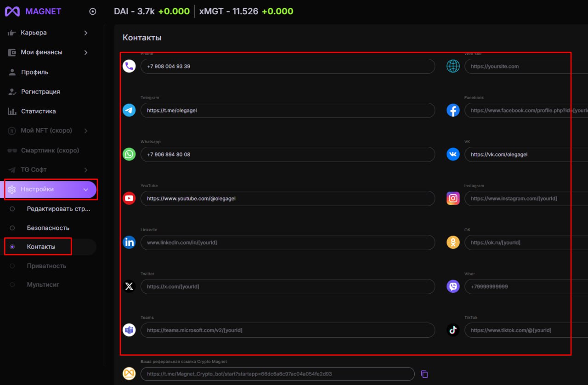The width and height of the screenshot is (588, 385).
Task: Click the WhatsApp green icon
Action: pyautogui.click(x=129, y=154)
